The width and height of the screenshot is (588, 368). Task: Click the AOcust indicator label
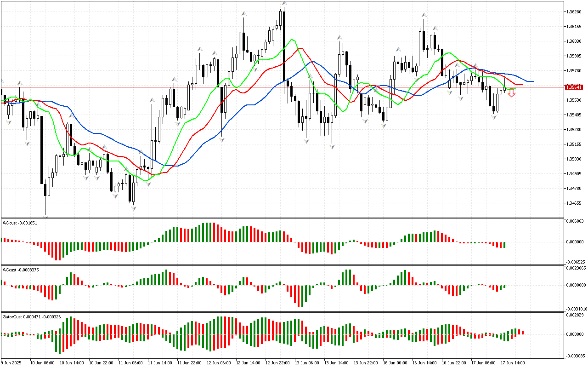tap(20, 223)
